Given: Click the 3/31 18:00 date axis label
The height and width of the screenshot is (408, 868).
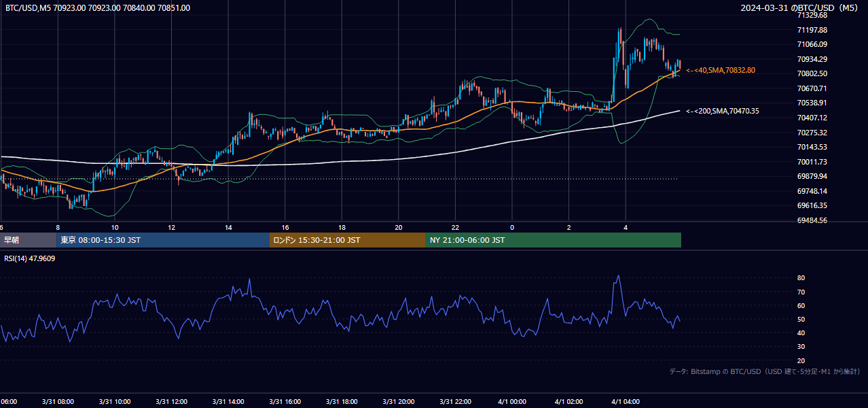Looking at the screenshot, I should pyautogui.click(x=342, y=402).
